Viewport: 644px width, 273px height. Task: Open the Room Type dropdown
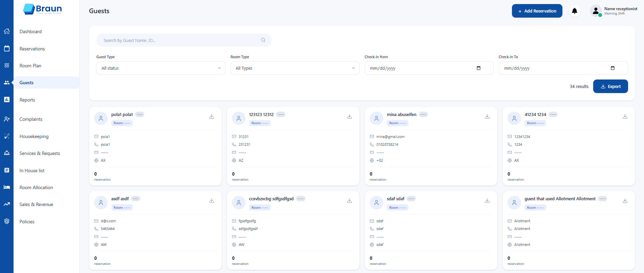(x=295, y=68)
